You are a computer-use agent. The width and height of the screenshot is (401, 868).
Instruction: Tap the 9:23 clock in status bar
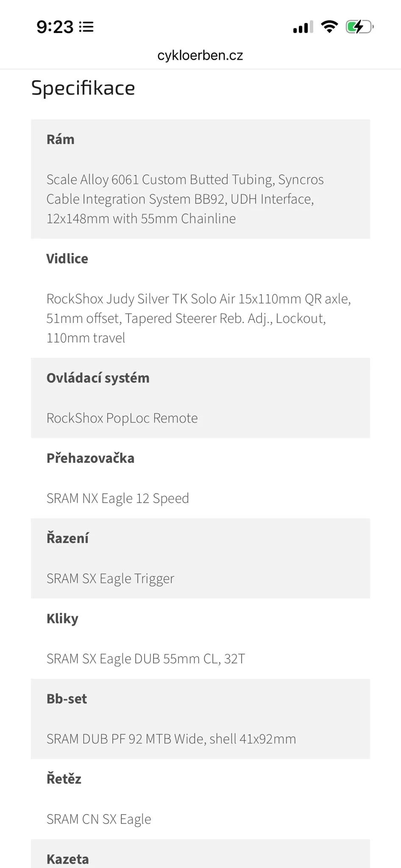55,27
